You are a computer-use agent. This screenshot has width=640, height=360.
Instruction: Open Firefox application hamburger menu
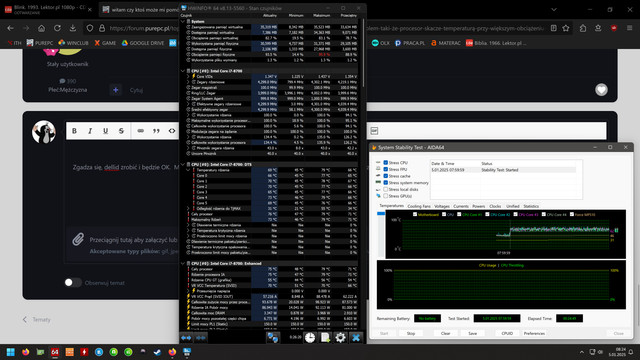click(x=630, y=28)
